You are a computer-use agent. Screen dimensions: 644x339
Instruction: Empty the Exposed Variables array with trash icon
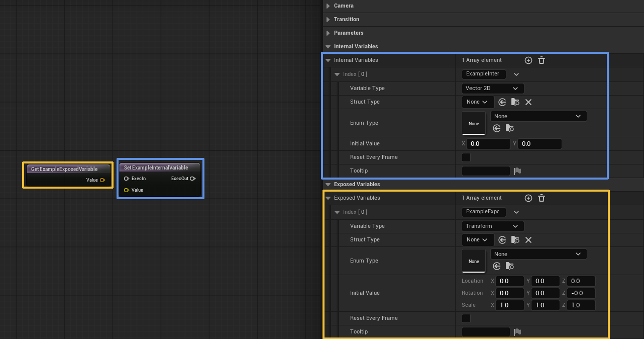pos(542,198)
